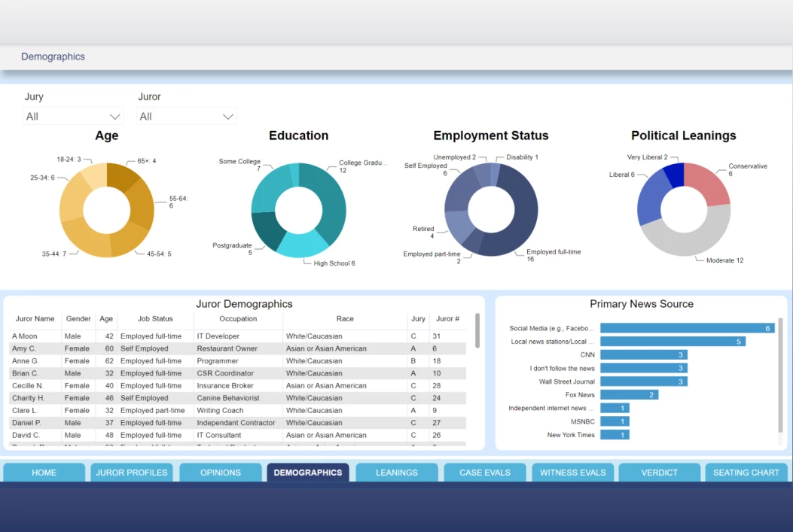793x532 pixels.
Task: Go to the Home tab
Action: [44, 473]
